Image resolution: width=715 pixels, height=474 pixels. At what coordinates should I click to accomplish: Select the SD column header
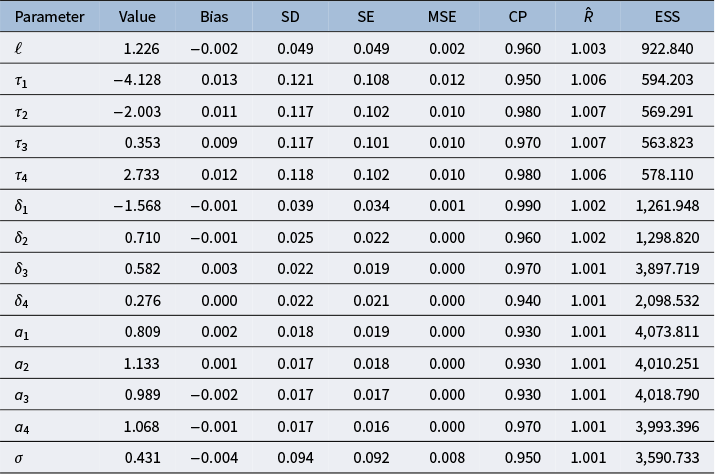[x=290, y=17]
